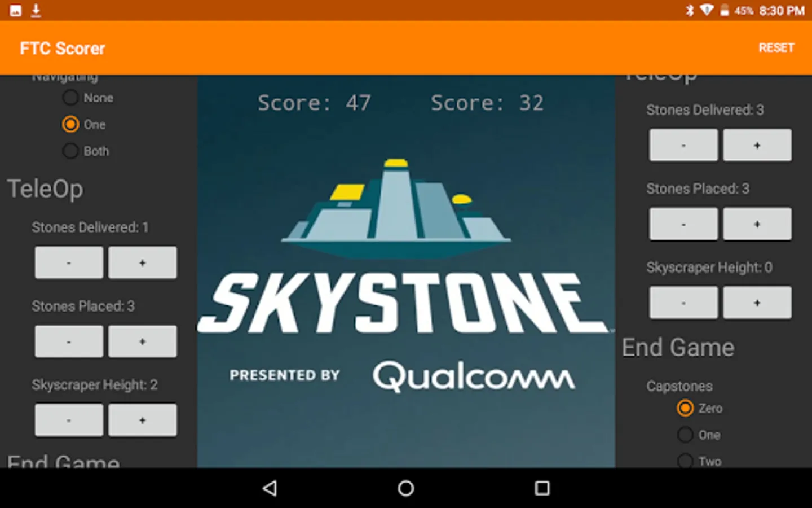This screenshot has height=508, width=812.
Task: Tap the Capstones label
Action: 679,386
